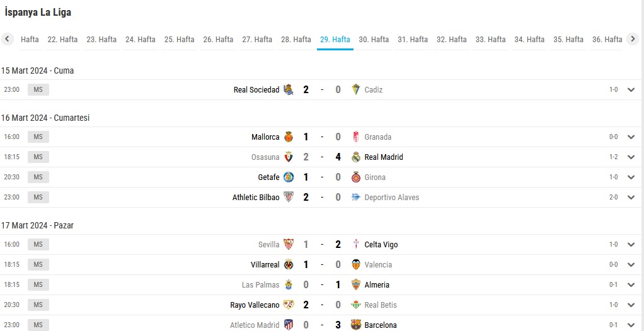Expand Atletico Madrid vs Barcelona details chevron

[631, 325]
